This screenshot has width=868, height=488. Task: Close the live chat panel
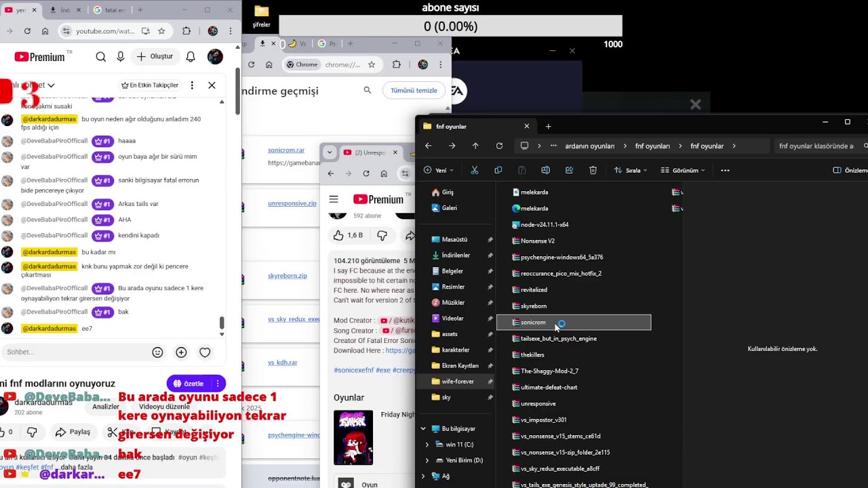(x=212, y=85)
